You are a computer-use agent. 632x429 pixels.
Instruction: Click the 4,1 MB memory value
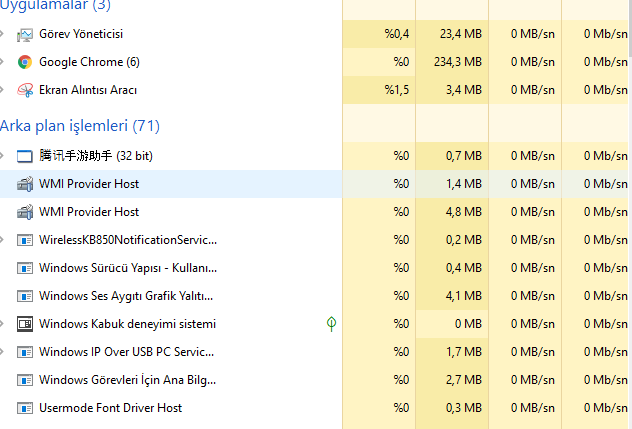[464, 296]
